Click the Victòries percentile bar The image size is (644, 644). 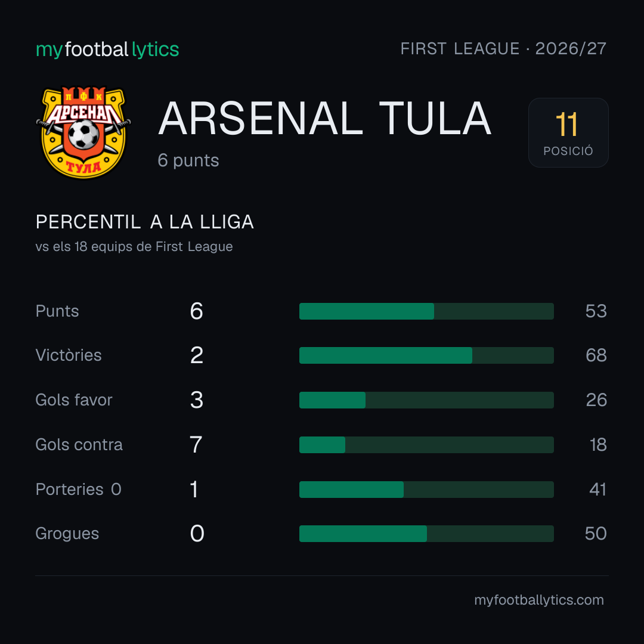[426, 355]
